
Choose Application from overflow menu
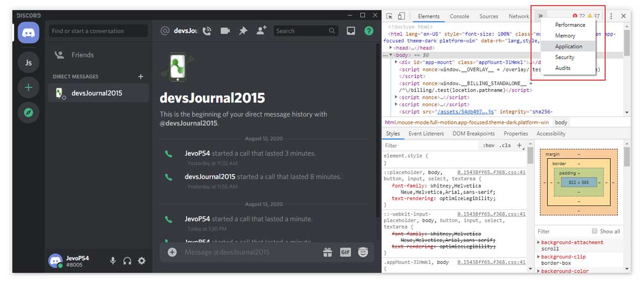click(569, 46)
